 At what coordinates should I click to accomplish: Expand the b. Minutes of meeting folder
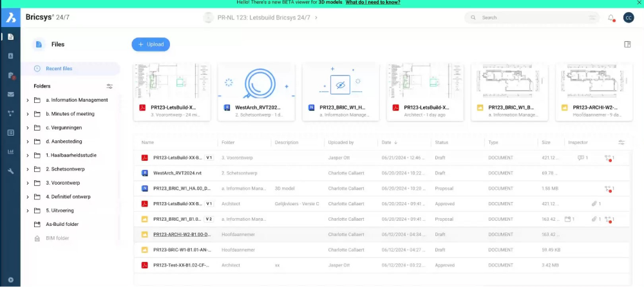click(28, 114)
